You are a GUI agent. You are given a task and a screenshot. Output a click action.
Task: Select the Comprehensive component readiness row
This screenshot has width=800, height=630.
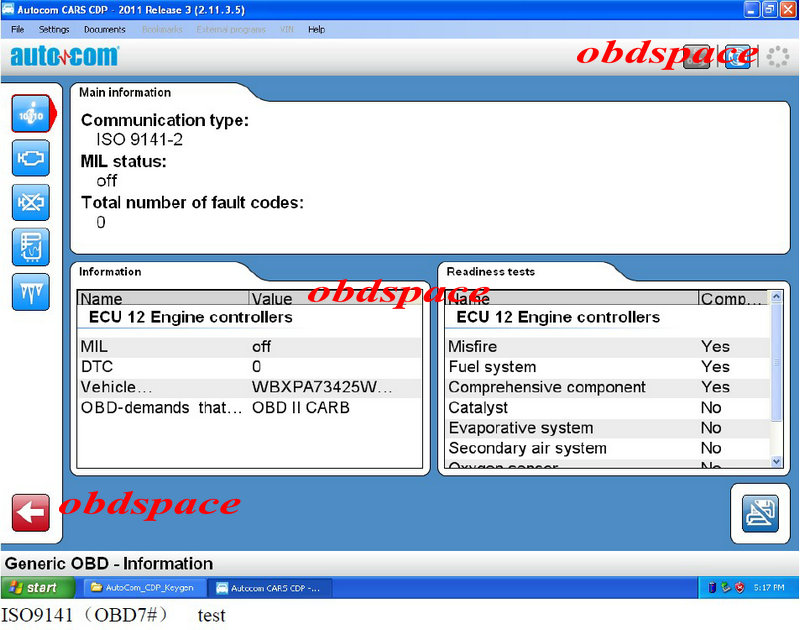click(607, 387)
